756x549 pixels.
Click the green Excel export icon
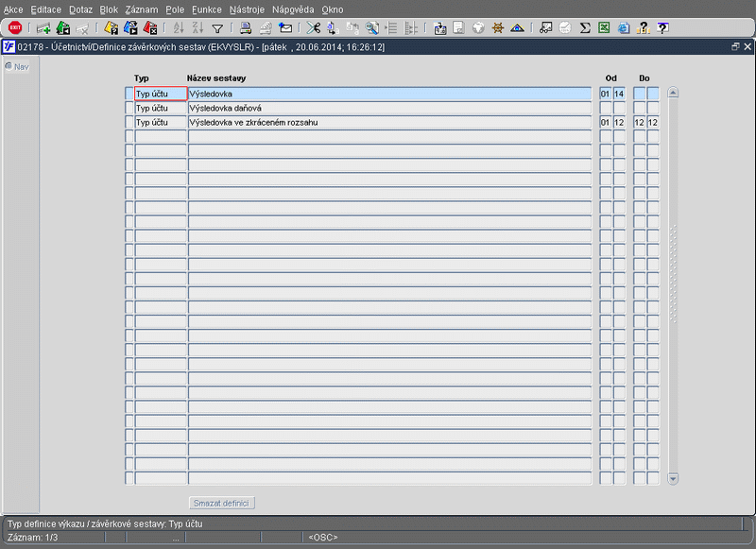tap(604, 28)
